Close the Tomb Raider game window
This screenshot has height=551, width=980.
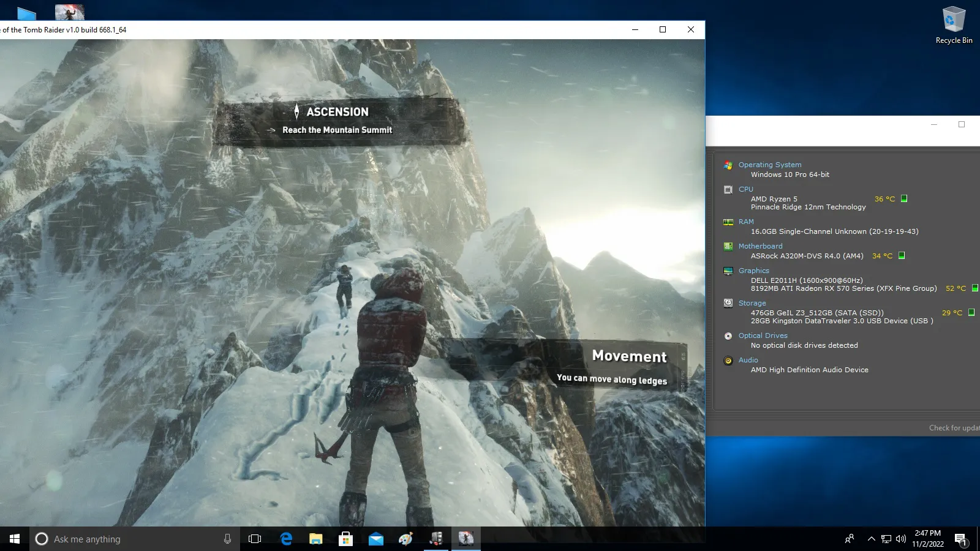(691, 29)
